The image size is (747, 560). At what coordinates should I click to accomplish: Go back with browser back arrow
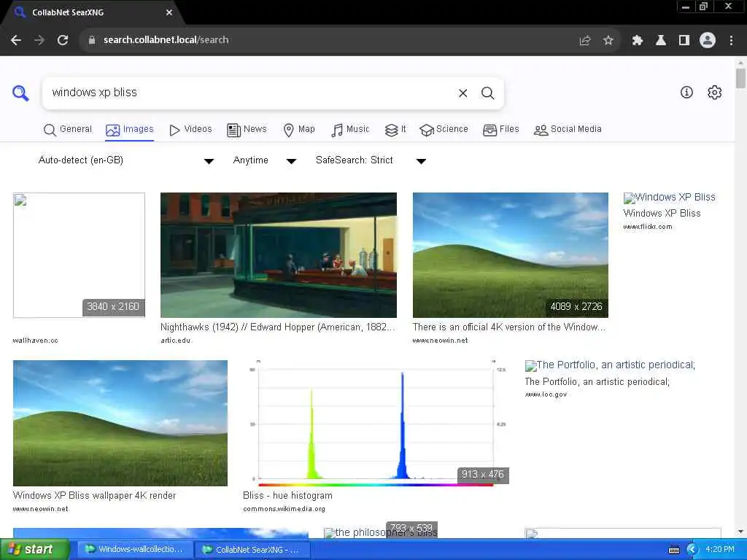click(x=16, y=40)
